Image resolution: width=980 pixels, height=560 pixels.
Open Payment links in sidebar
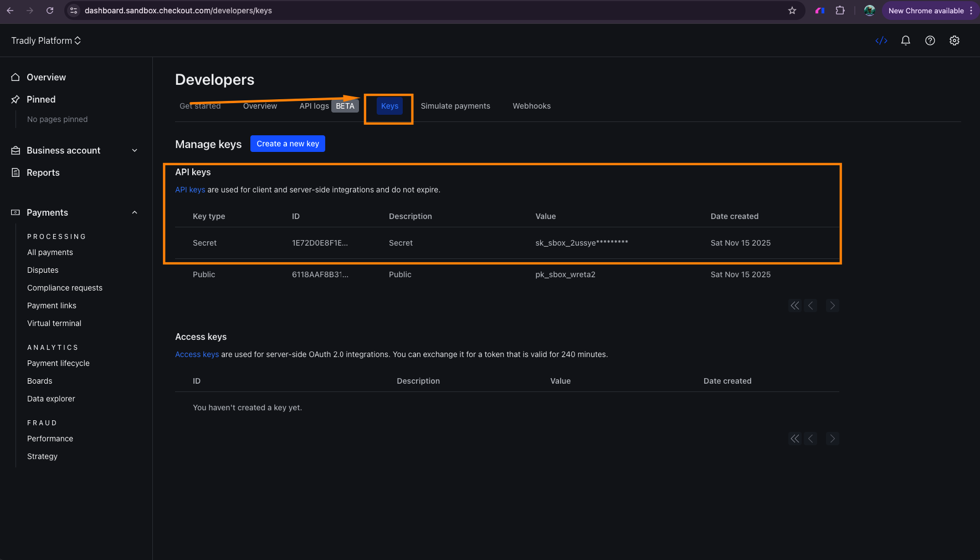point(52,306)
